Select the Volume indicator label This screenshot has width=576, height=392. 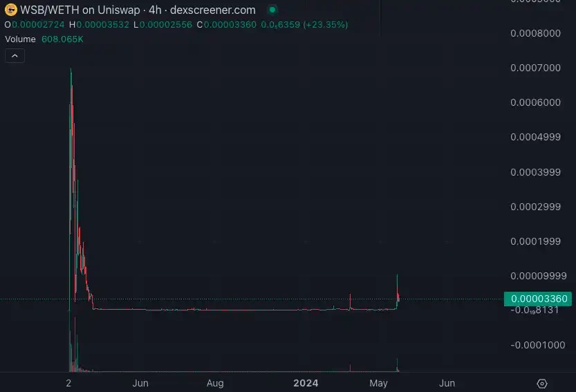(20, 39)
